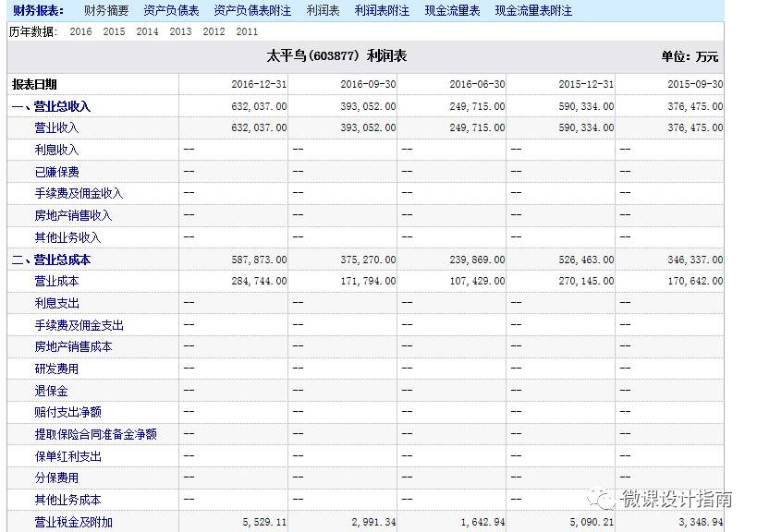Click the 房地产销售成本 row label
Viewport: 757px width, 532px height.
73,346
